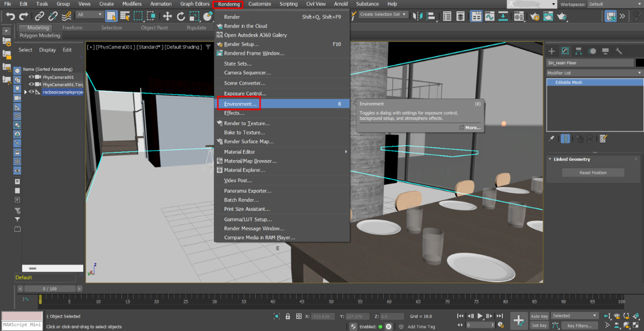Viewport: 644px width, 331px height.
Task: Open the selection filter All dropdown
Action: click(90, 15)
